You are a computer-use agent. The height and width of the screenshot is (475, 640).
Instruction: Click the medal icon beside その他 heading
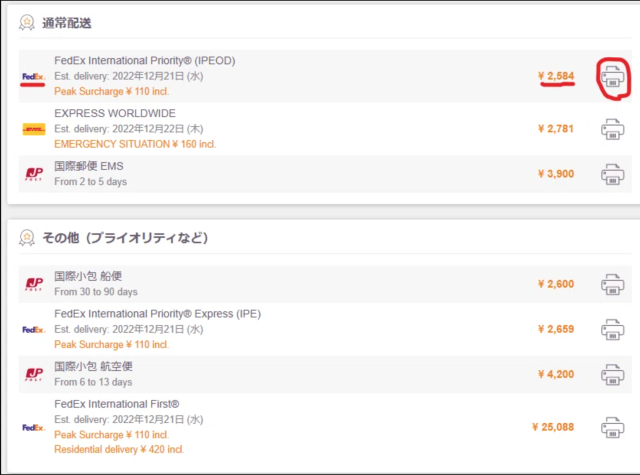[x=27, y=237]
